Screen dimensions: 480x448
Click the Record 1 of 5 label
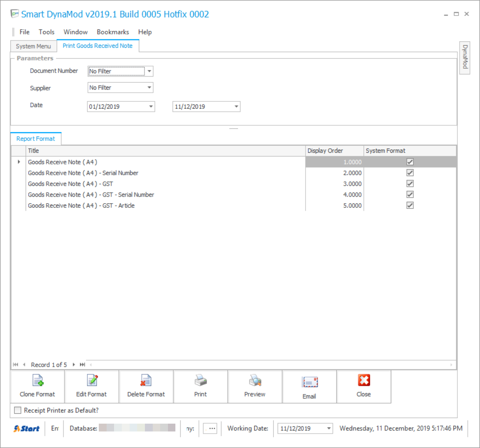[49, 365]
